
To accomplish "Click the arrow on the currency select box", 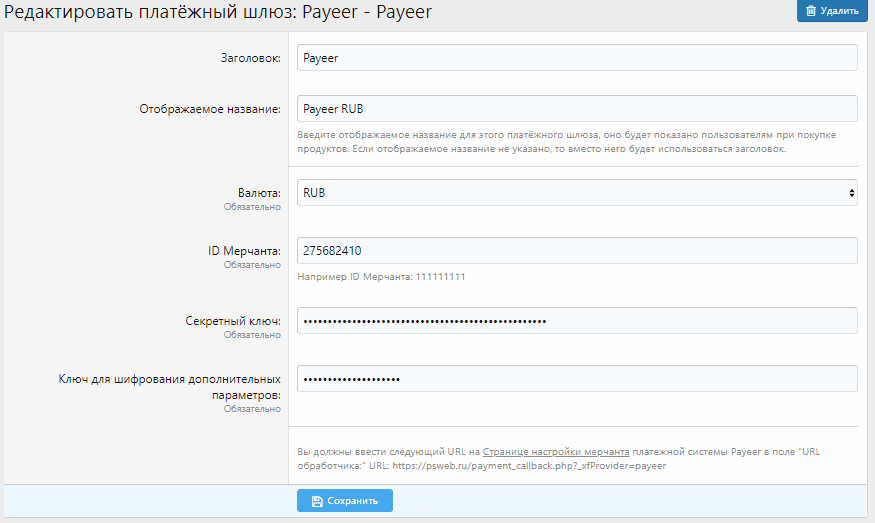I will tap(850, 192).
